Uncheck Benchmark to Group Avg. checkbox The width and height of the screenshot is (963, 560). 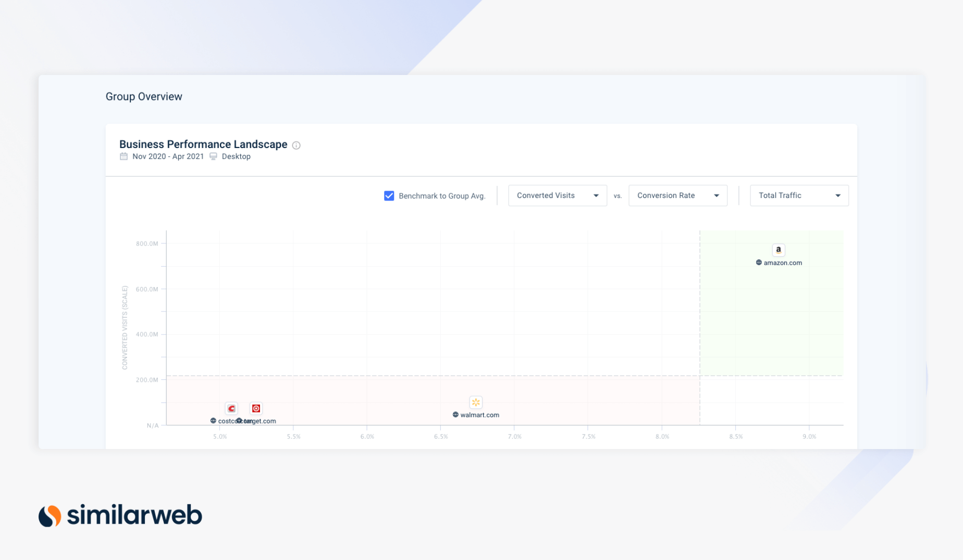pyautogui.click(x=389, y=196)
